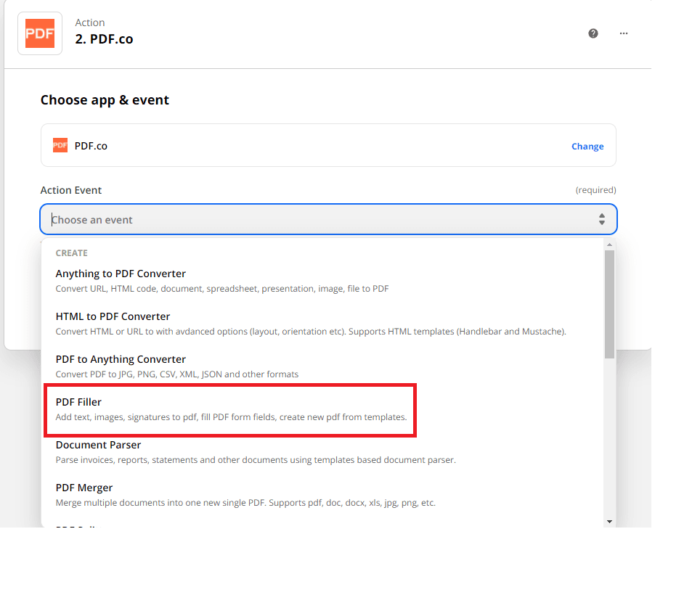
Task: Click the 2. PDF.co step title
Action: tap(104, 38)
